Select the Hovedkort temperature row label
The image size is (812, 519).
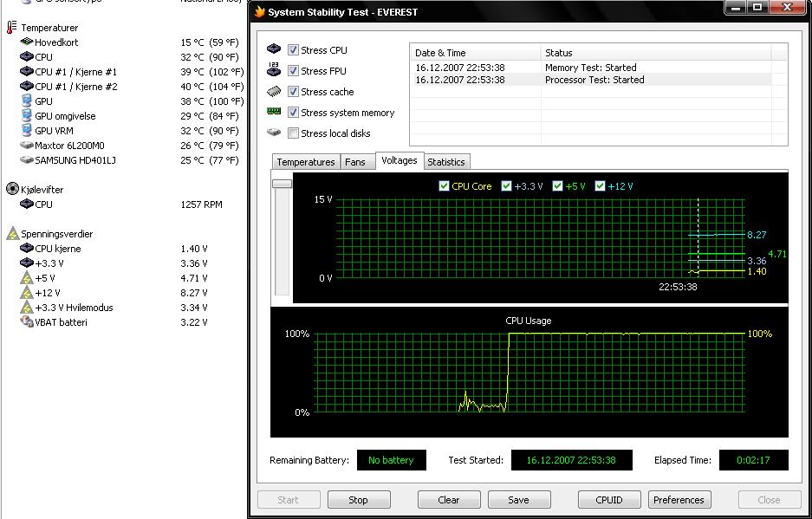[x=56, y=42]
